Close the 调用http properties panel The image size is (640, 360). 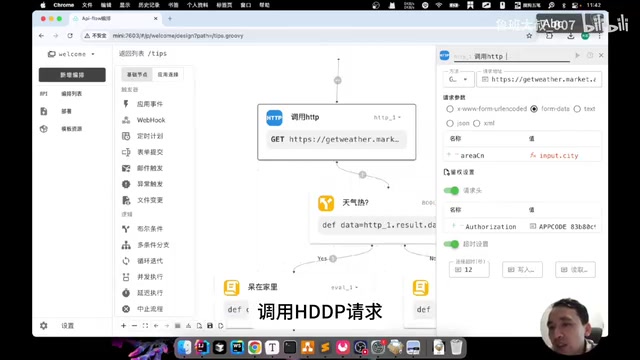[x=601, y=55]
